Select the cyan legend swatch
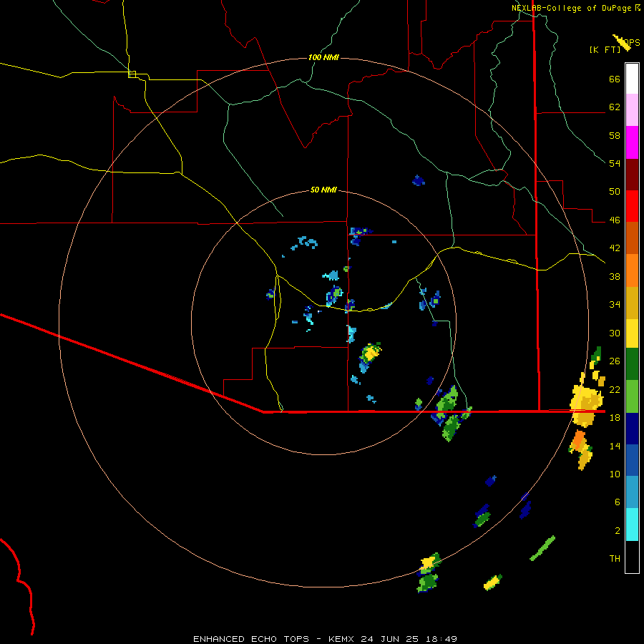 pos(632,525)
